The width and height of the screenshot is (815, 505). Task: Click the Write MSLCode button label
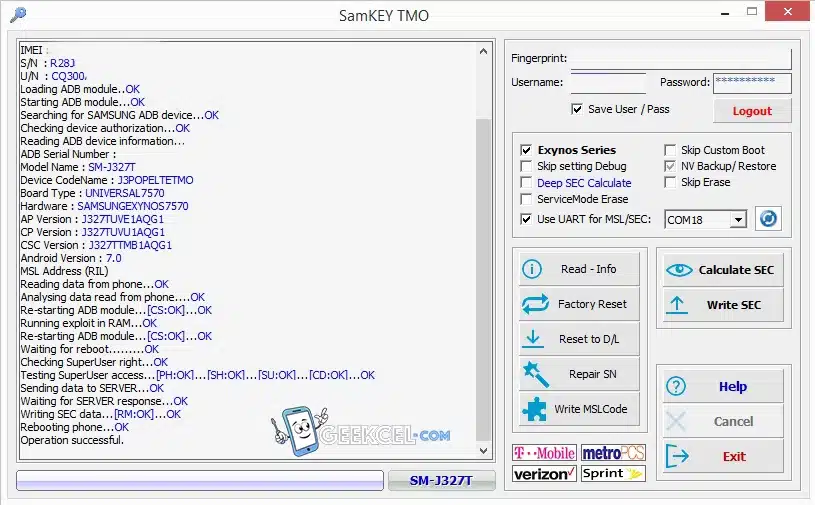coord(590,409)
